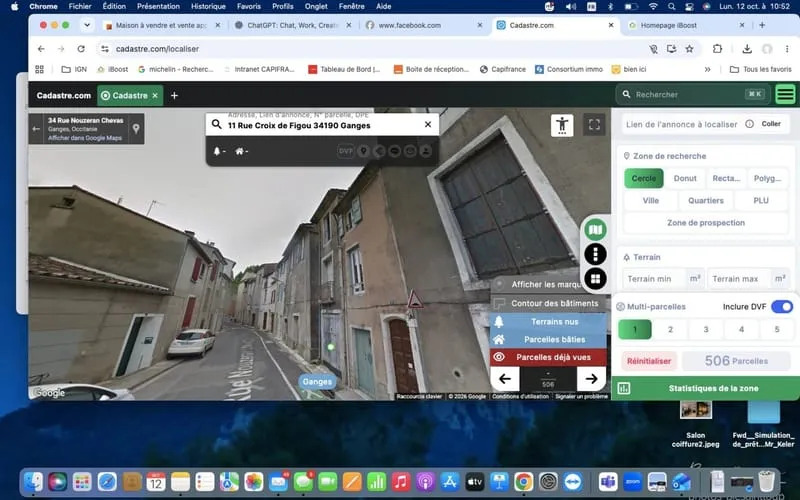Viewport: 800px width, 500px height.
Task: Go to previous parcel with left arrow
Action: point(505,379)
